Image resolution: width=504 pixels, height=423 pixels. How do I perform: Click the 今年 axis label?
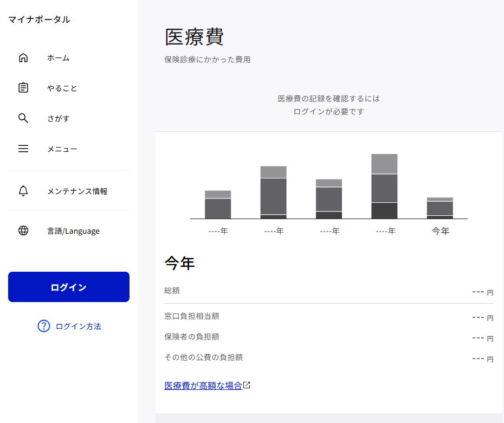point(441,230)
